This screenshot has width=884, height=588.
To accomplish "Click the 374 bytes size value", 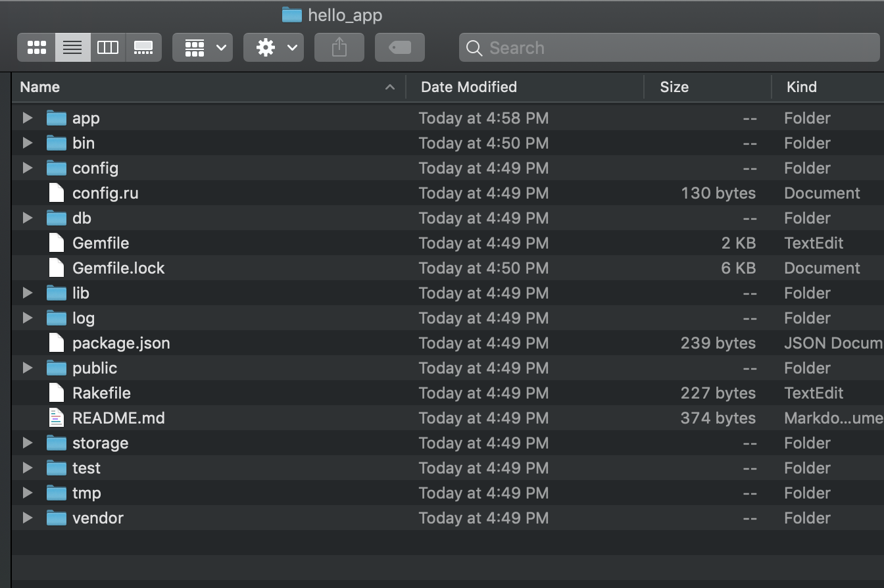I will click(x=718, y=418).
